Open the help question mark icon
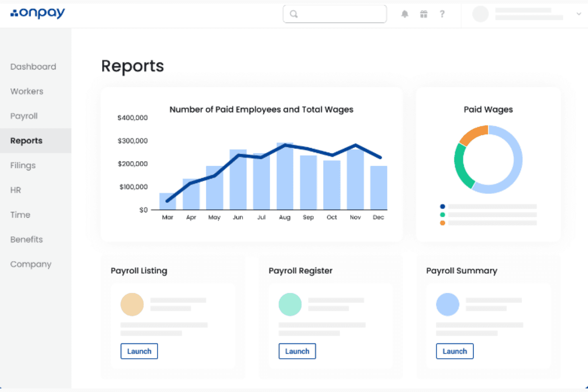This screenshot has width=588, height=392. point(442,14)
